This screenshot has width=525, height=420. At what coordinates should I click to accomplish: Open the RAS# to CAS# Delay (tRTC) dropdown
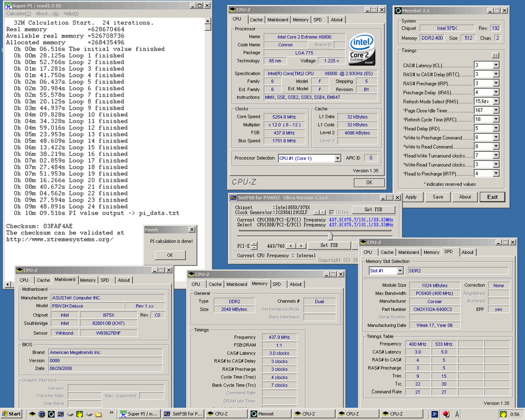pos(496,74)
